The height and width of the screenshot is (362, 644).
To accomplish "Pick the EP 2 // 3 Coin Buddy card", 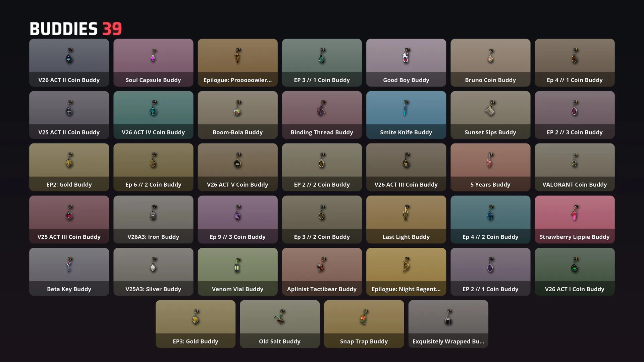I will (x=575, y=115).
